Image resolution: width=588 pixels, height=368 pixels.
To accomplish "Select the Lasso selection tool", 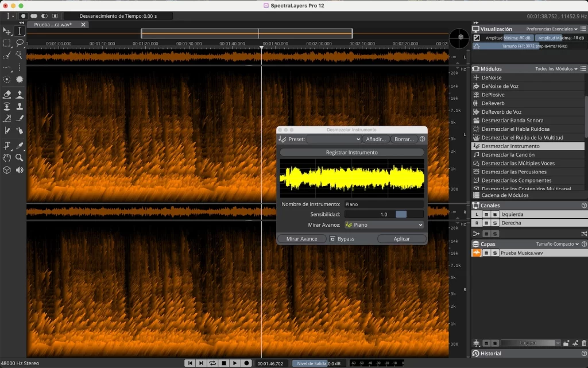I will (x=20, y=43).
